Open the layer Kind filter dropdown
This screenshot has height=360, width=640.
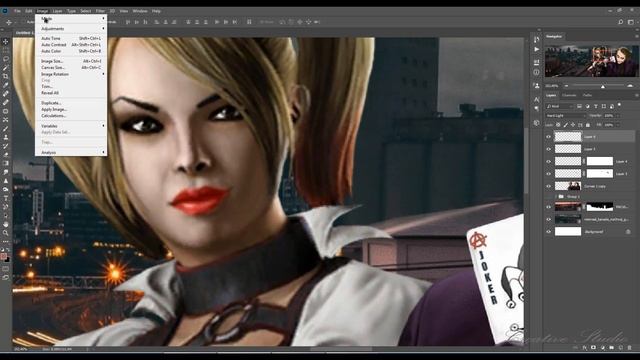tap(560, 106)
